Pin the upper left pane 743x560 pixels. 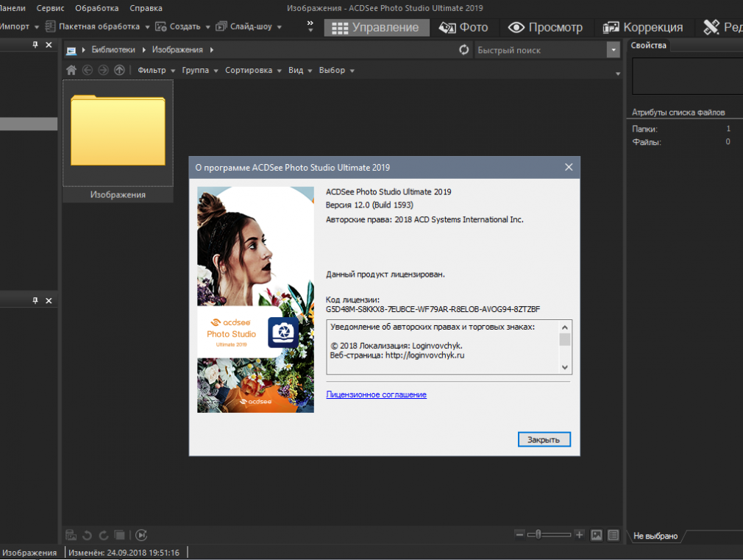pos(35,45)
